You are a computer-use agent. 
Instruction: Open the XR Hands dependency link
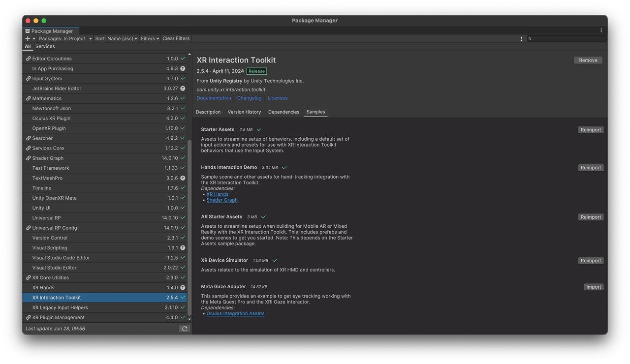click(x=217, y=194)
